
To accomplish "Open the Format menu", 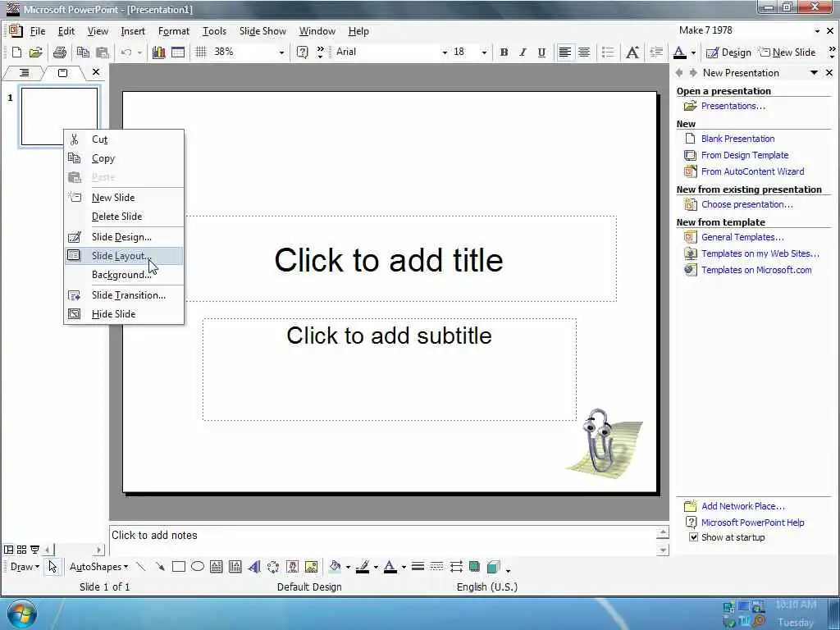I will pyautogui.click(x=174, y=31).
